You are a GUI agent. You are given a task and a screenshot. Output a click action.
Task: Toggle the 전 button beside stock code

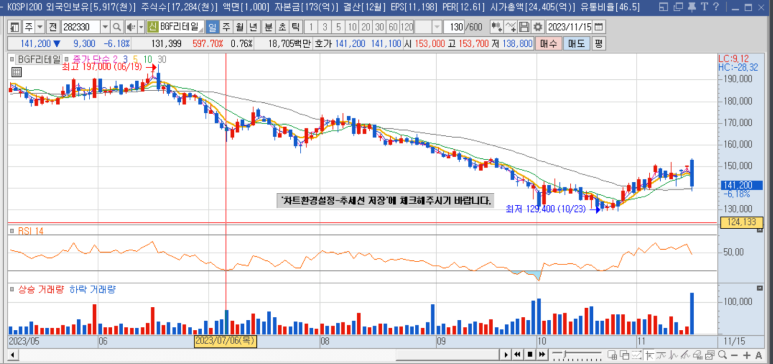point(52,27)
